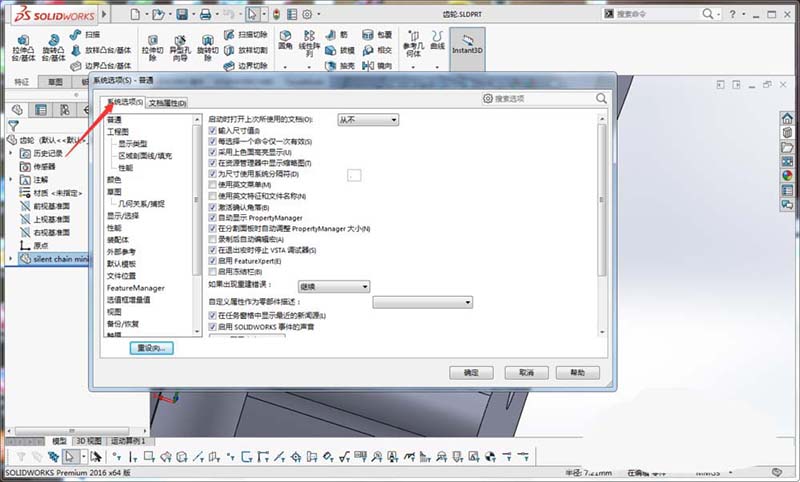This screenshot has height=482, width=800.
Task: Enable the 使用英文菜单 checkbox
Action: pos(213,185)
